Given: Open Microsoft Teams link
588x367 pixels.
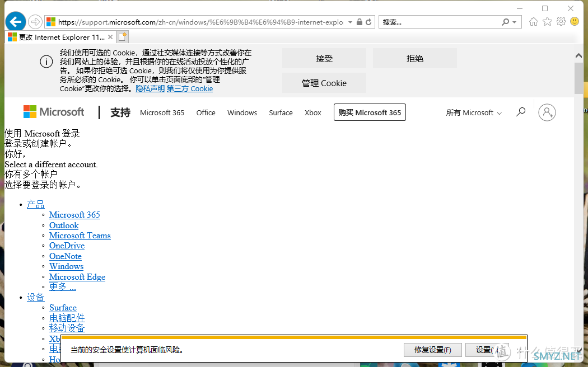Looking at the screenshot, I should [x=80, y=235].
